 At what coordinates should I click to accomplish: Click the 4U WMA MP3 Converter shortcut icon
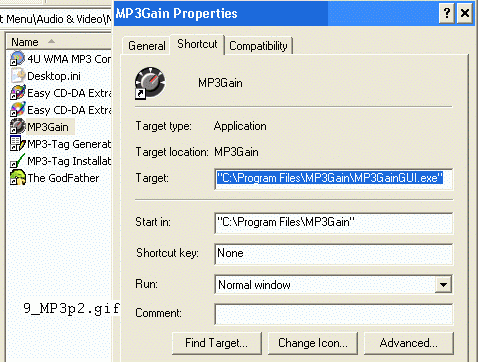click(17, 59)
